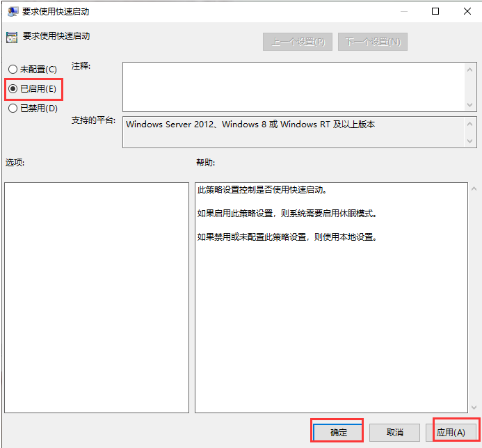Click inside the 注释 comment text box
This screenshot has width=482, height=448.
click(x=292, y=86)
